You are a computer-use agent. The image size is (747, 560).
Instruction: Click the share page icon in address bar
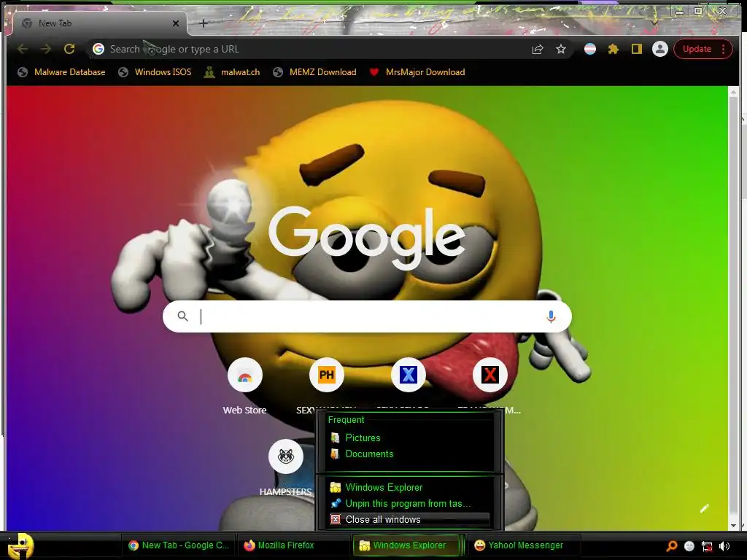538,49
